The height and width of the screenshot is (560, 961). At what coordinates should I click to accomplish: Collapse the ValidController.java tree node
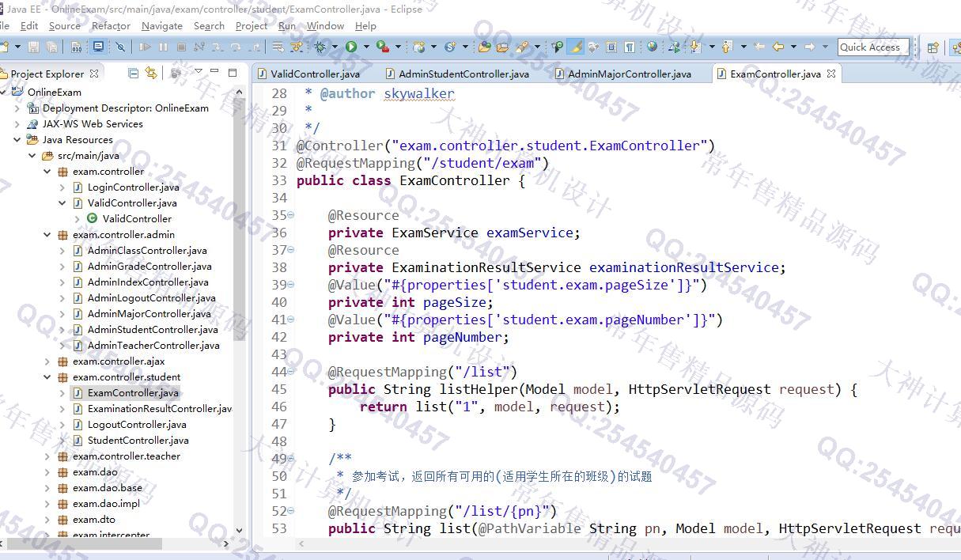click(x=62, y=202)
